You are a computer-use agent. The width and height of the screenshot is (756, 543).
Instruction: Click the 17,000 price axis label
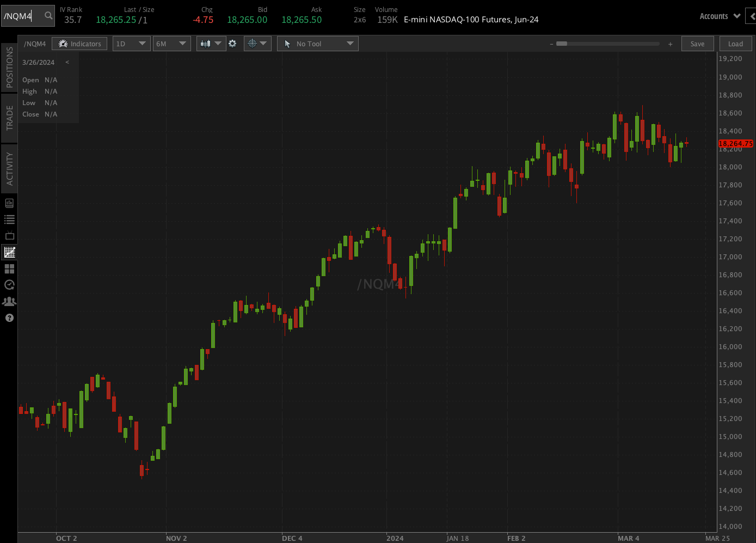730,257
